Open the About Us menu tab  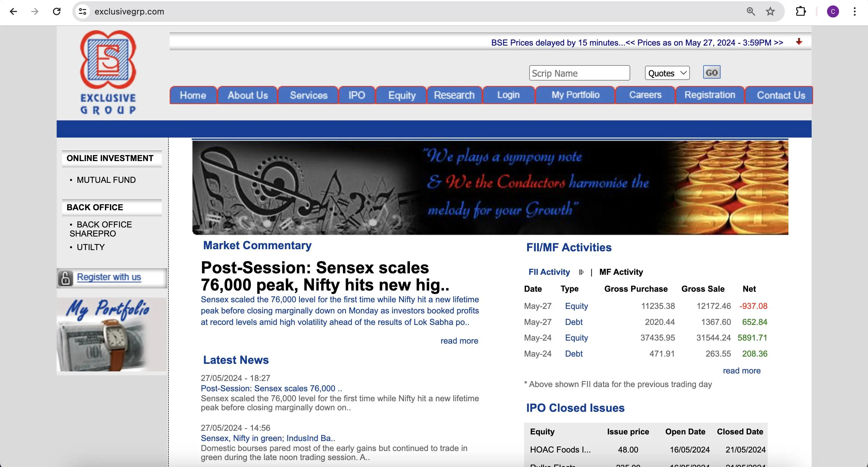(x=248, y=95)
